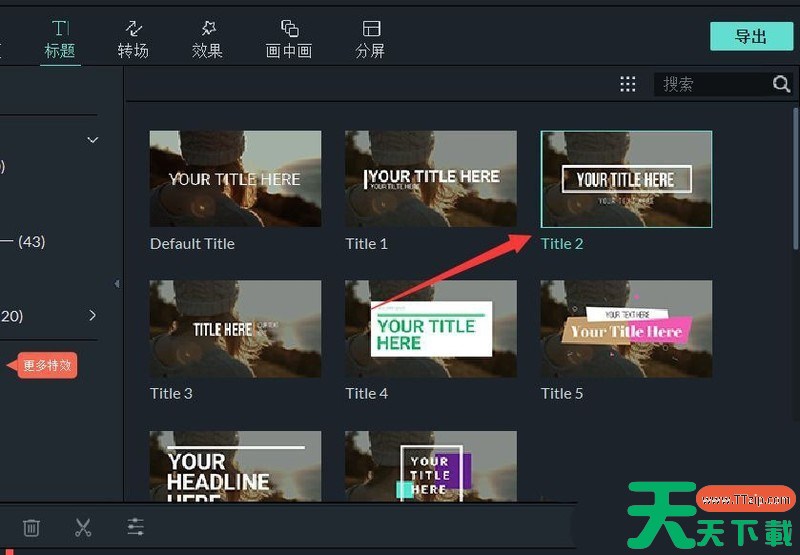Select the Default Title thumbnail
Screen dimensions: 800x555
[x=235, y=179]
